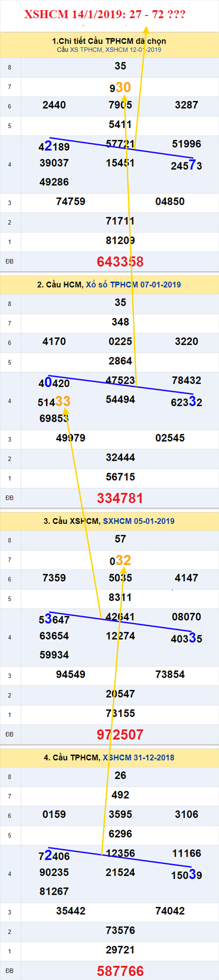Image resolution: width=219 pixels, height=980 pixels.
Task: Click the number 29721
Action: 120,950
